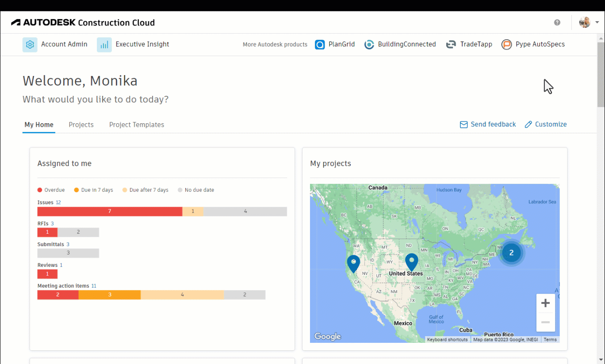Click the help question mark icon
Image resolution: width=605 pixels, height=364 pixels.
coord(557,23)
